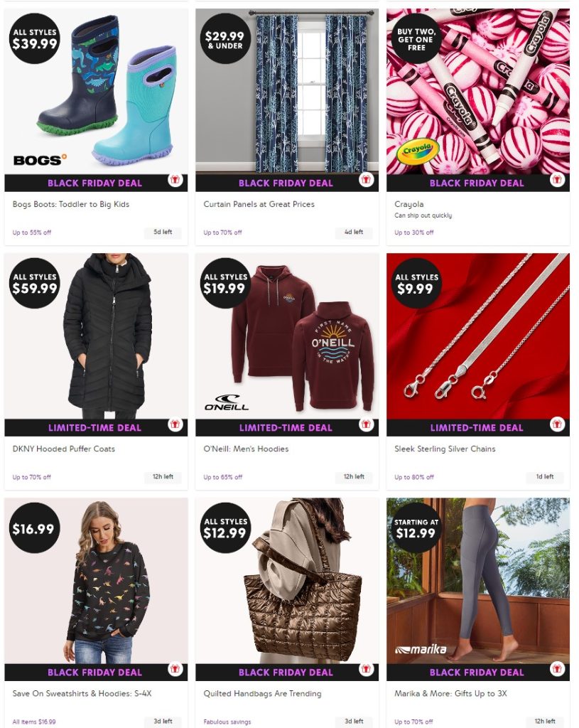Click the brown quilted handbag image
The height and width of the screenshot is (728, 579).
pyautogui.click(x=287, y=581)
